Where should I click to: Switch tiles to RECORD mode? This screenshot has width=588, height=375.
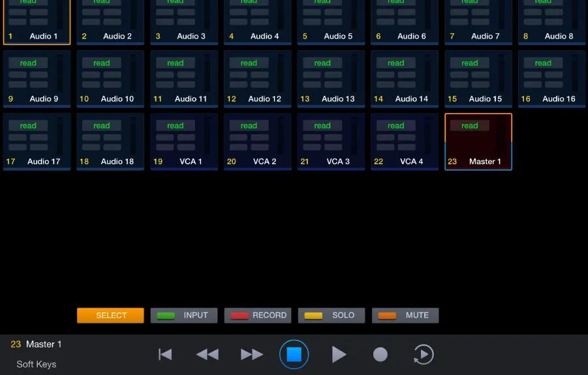(x=258, y=316)
